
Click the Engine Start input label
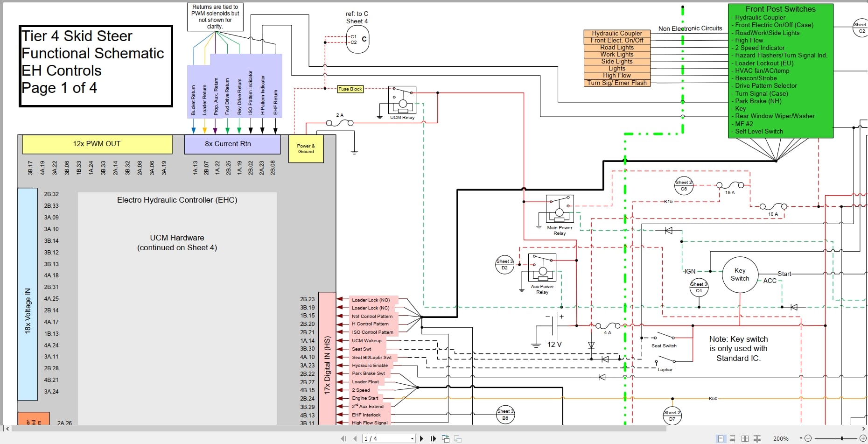[366, 398]
